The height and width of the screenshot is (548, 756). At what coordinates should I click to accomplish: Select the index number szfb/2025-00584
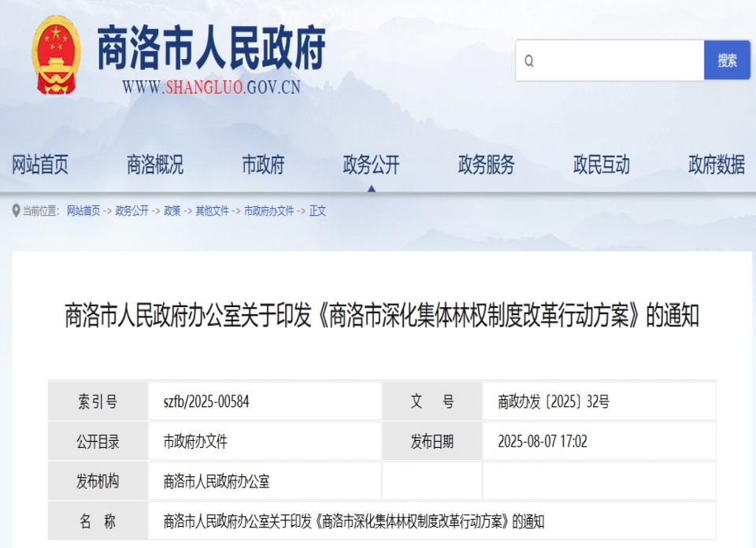point(206,402)
